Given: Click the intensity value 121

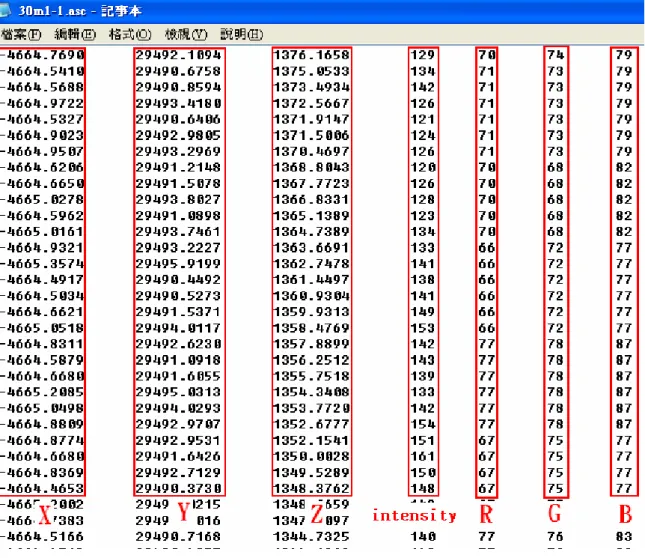Looking at the screenshot, I should coord(423,119).
